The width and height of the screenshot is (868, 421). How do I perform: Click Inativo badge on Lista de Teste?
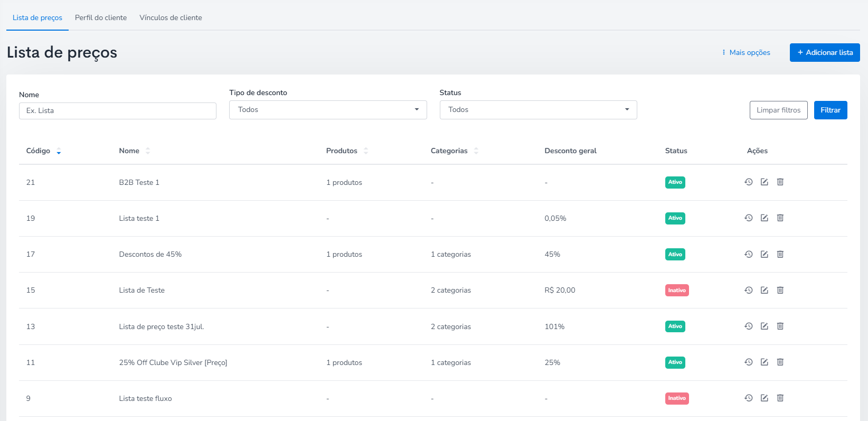coord(677,290)
